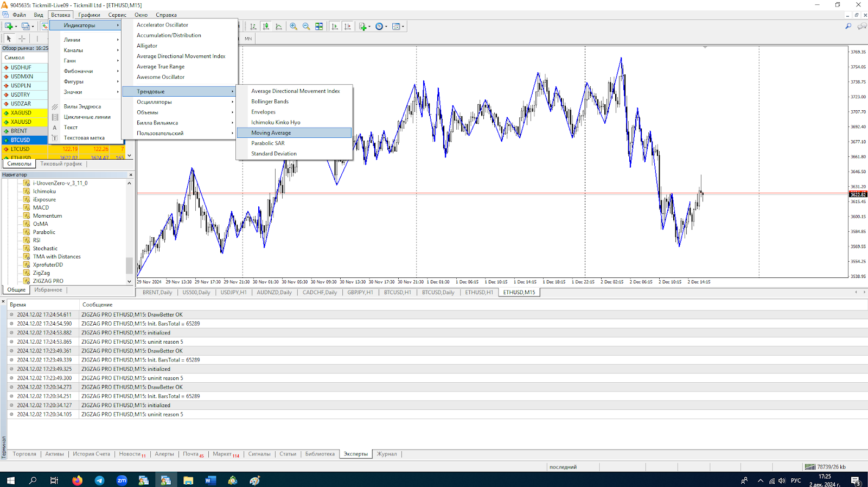The width and height of the screenshot is (868, 487).
Task: Select ZigZag indicator in Navigator tree
Action: (x=41, y=273)
